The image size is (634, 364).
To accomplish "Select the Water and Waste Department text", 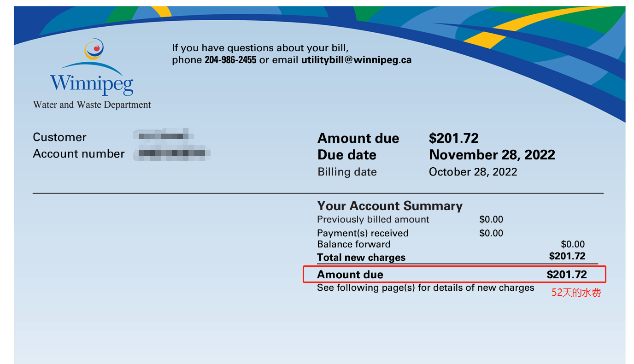I will [92, 105].
